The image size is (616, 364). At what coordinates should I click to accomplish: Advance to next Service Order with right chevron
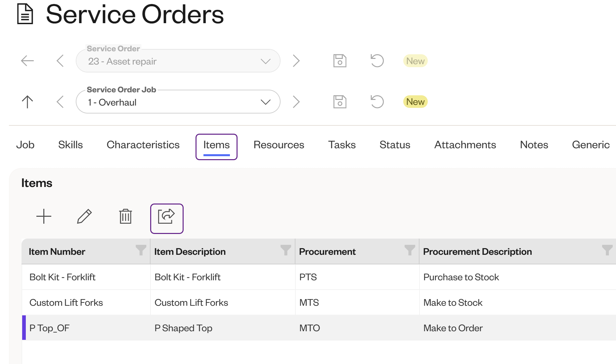(x=296, y=61)
